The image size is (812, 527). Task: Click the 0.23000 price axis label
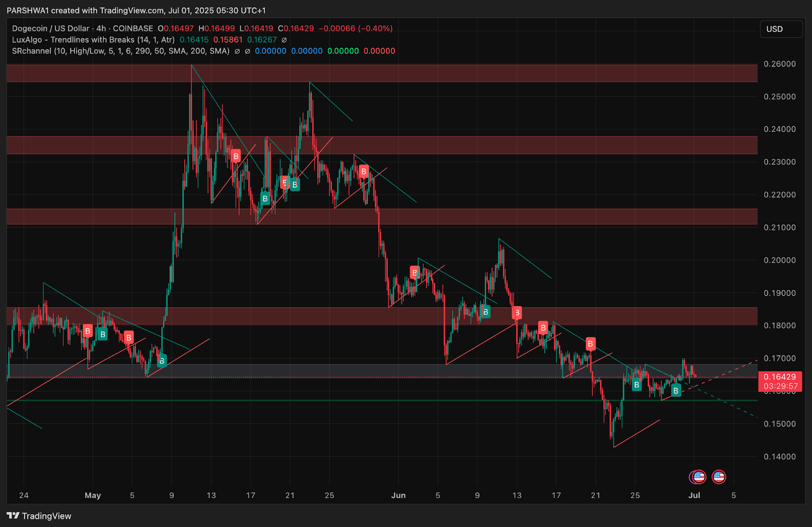coord(780,162)
